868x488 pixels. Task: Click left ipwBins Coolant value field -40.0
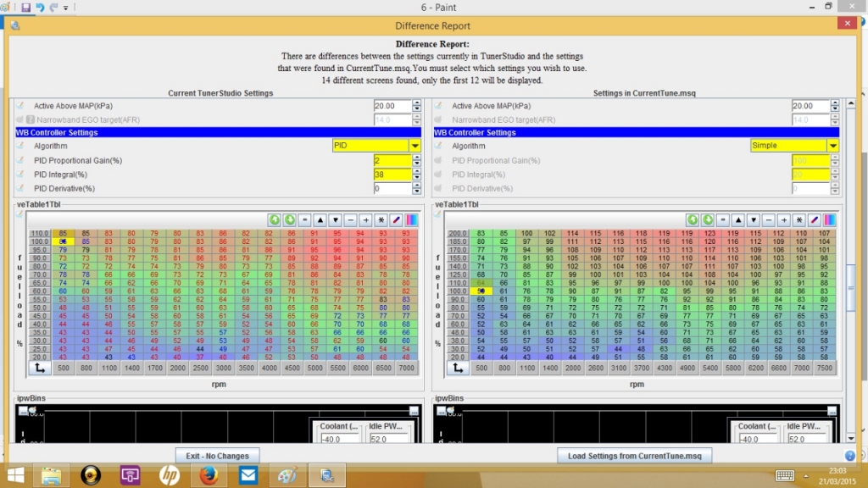[341, 439]
